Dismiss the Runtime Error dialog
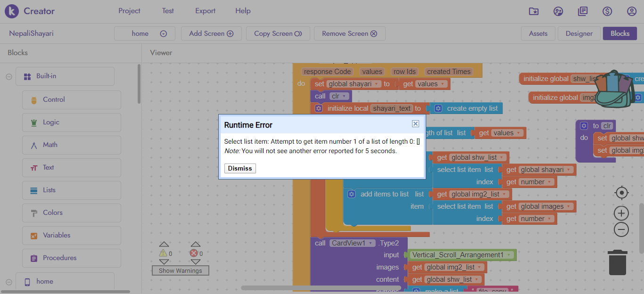This screenshot has width=644, height=294. [x=240, y=168]
